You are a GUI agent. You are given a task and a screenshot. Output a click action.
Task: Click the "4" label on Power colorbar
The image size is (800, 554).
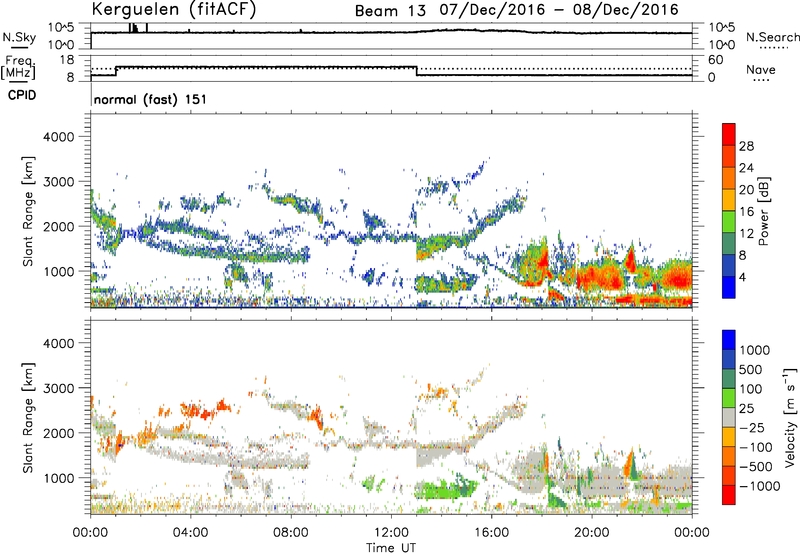click(x=742, y=278)
